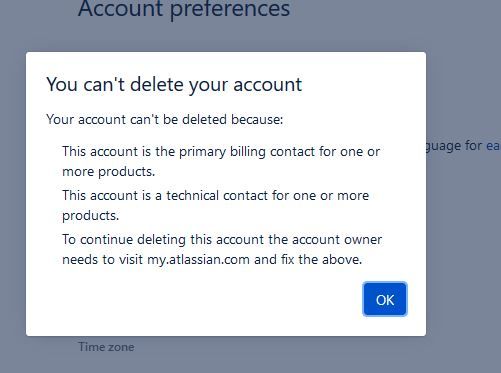The width and height of the screenshot is (501, 373).
Task: Select the primary billing contact reason text
Action: coord(221,161)
